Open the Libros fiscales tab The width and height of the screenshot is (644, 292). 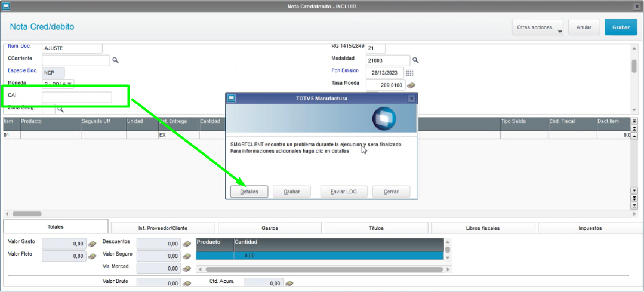click(x=483, y=228)
